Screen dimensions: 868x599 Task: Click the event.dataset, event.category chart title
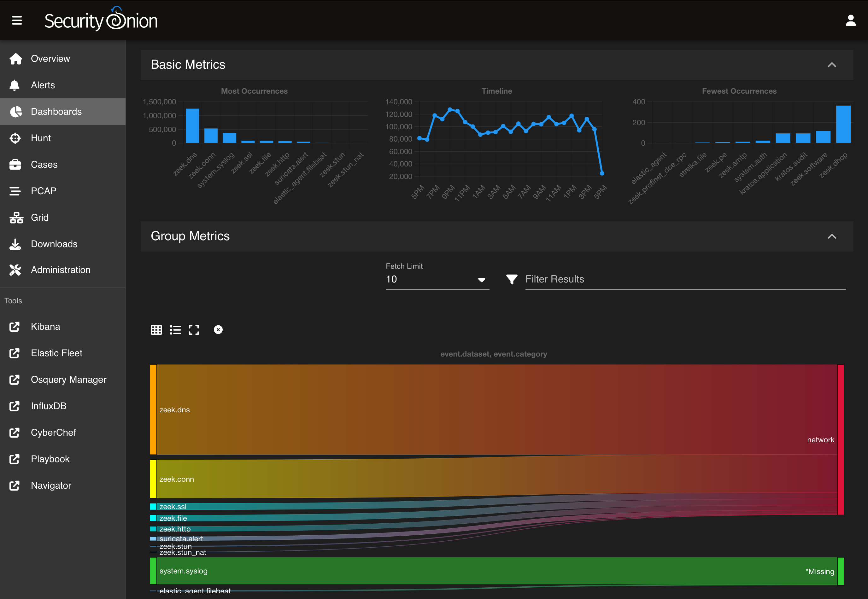[493, 354]
